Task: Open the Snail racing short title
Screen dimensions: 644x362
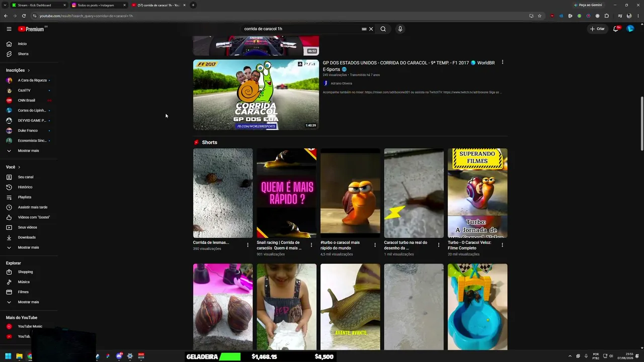Action: tap(279, 245)
